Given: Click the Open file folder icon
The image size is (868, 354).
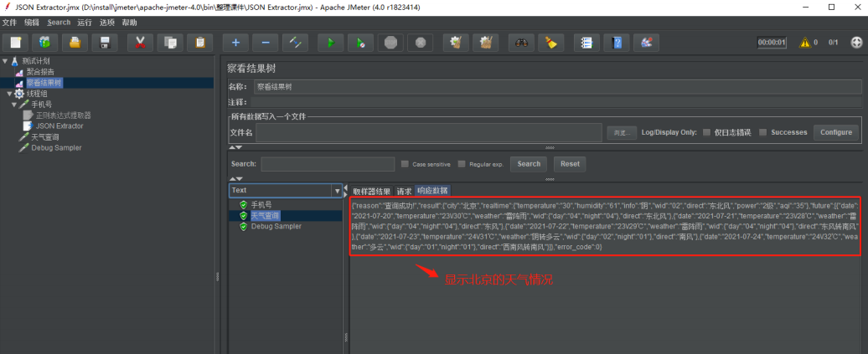Looking at the screenshot, I should 75,43.
